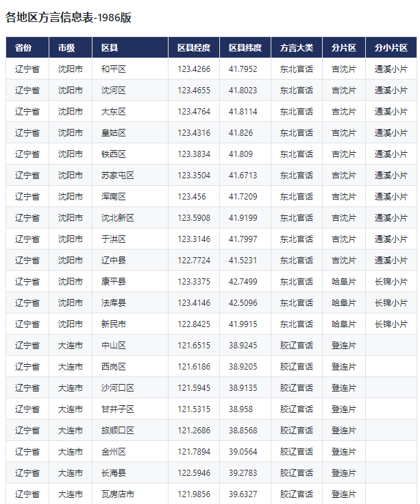420x504 pixels.
Task: Click the latitude value 41.7952
Action: coord(243,69)
